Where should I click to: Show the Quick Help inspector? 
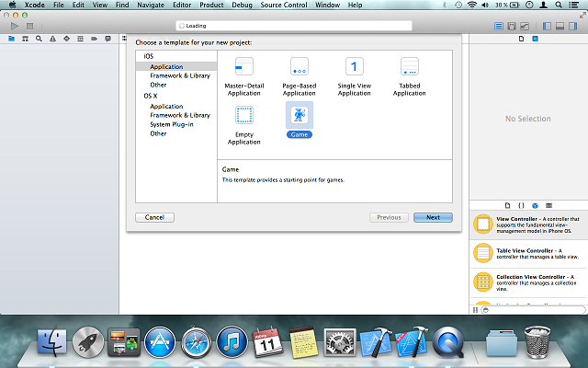coord(535,39)
